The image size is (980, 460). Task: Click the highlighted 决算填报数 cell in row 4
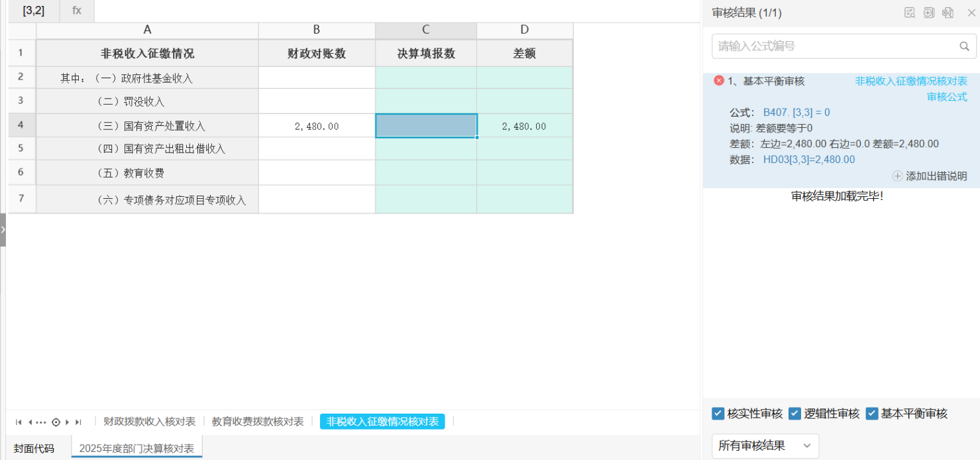(426, 126)
